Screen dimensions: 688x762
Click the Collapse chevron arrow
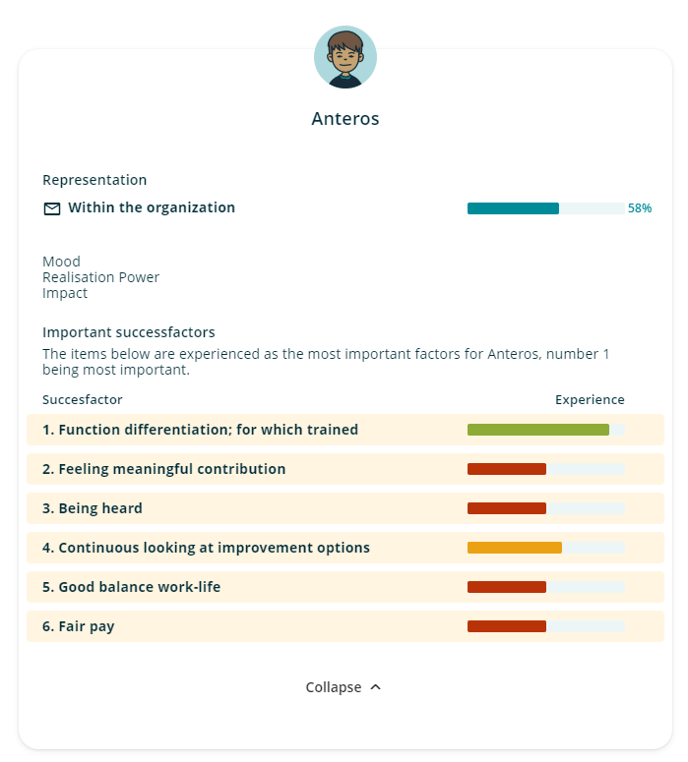tap(376, 687)
